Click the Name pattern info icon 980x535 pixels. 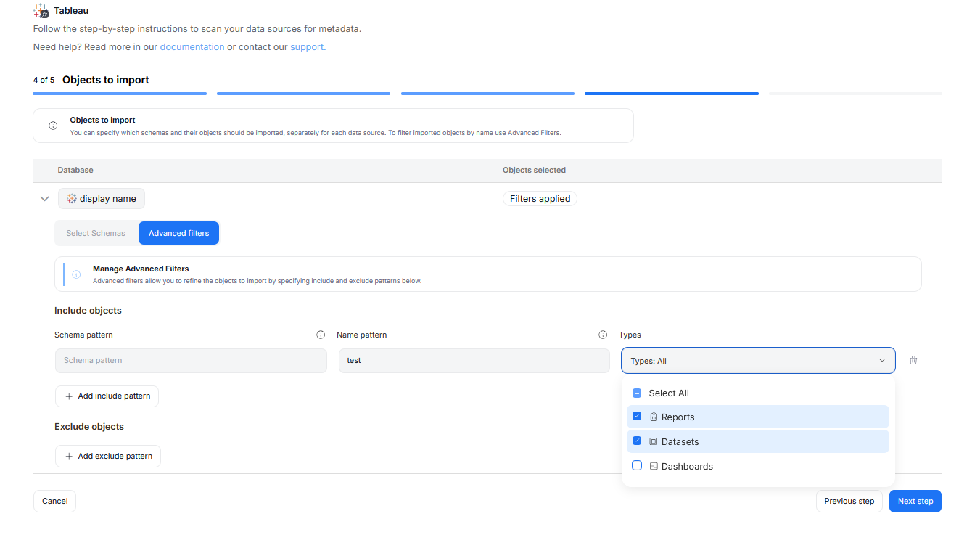pyautogui.click(x=602, y=335)
